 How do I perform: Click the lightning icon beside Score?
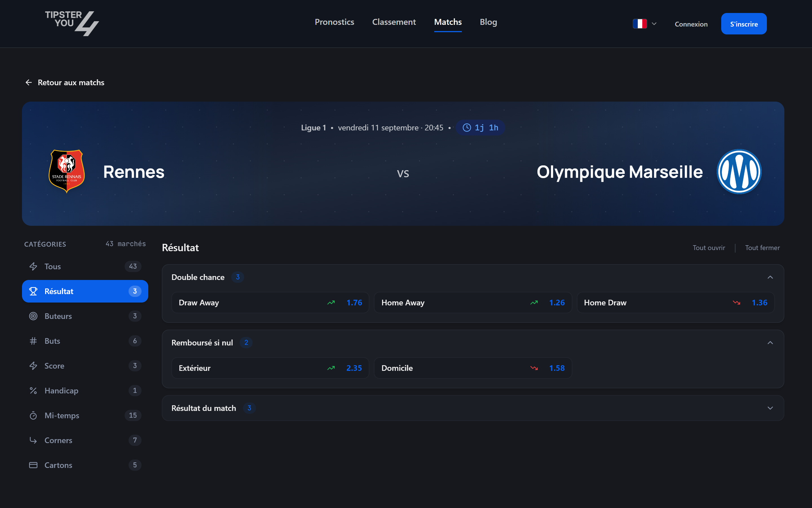[x=33, y=366]
